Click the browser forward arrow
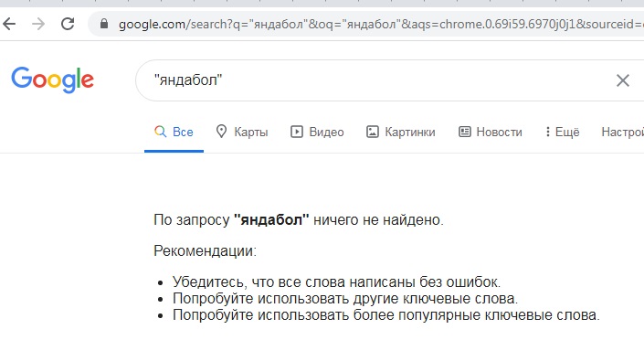644x340 pixels. 38,25
